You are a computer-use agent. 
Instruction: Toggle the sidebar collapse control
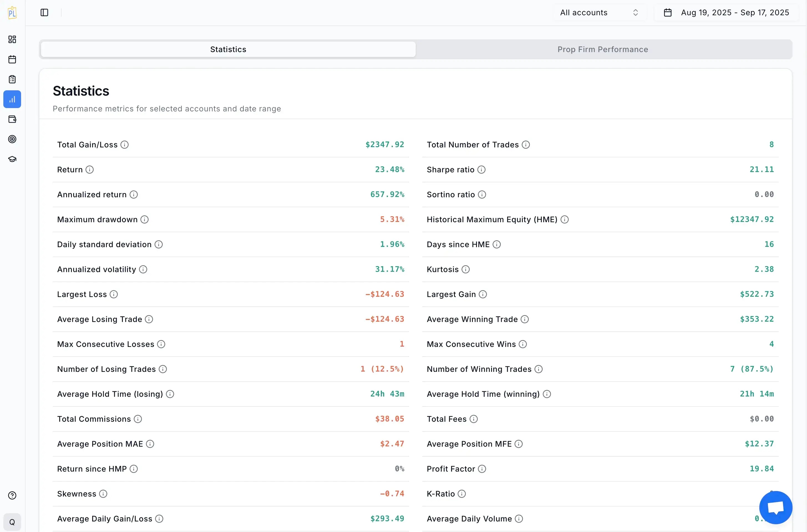tap(44, 12)
